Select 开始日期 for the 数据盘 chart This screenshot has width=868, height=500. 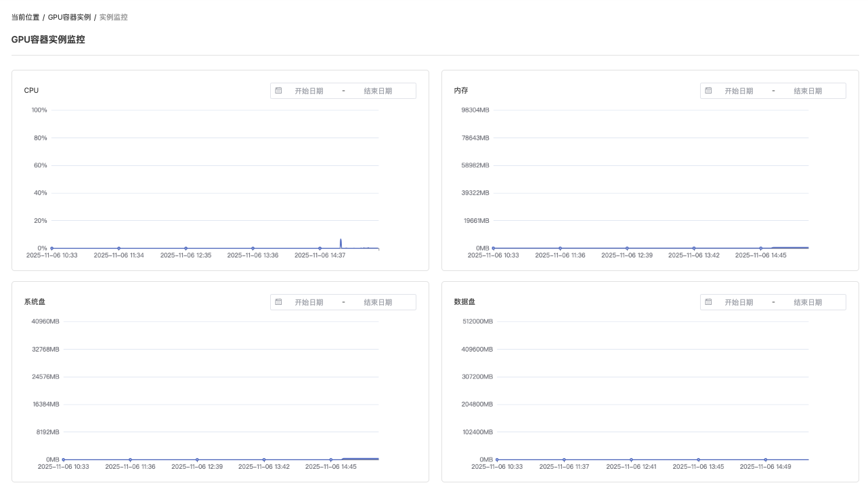click(x=739, y=302)
